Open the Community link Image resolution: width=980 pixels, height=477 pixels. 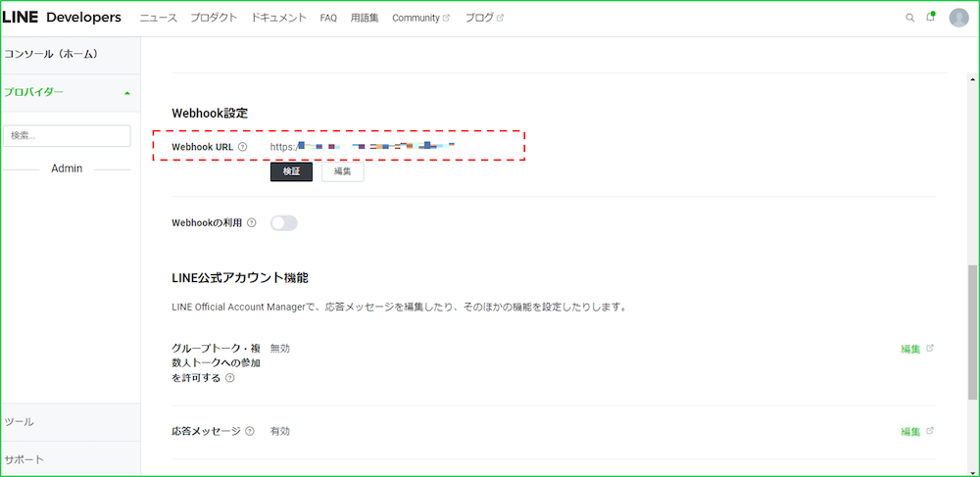click(x=416, y=18)
